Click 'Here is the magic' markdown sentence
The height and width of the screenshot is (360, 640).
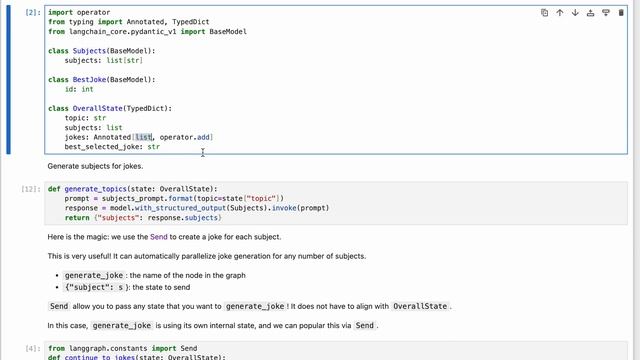click(x=164, y=237)
